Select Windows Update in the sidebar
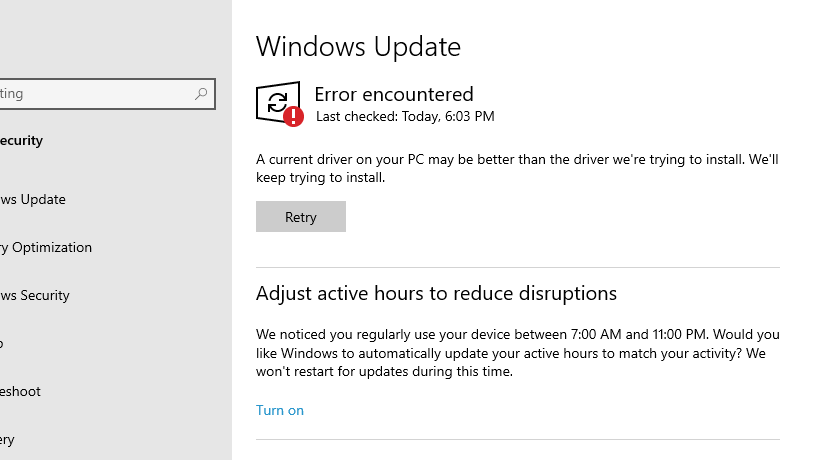The width and height of the screenshot is (819, 460). [x=33, y=199]
